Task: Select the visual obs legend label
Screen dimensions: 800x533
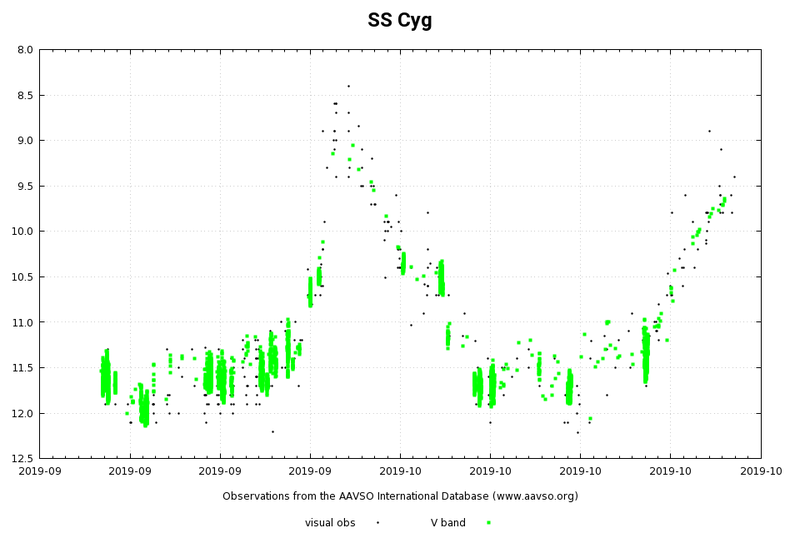Action: coord(330,523)
